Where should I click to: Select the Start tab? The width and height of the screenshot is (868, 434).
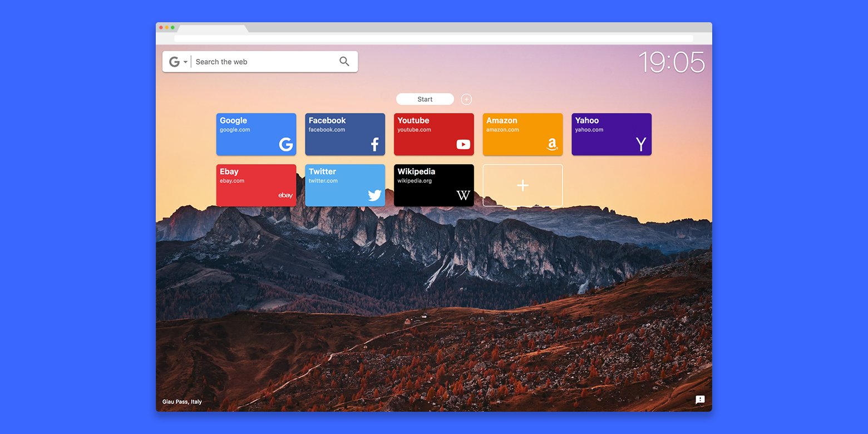(425, 99)
